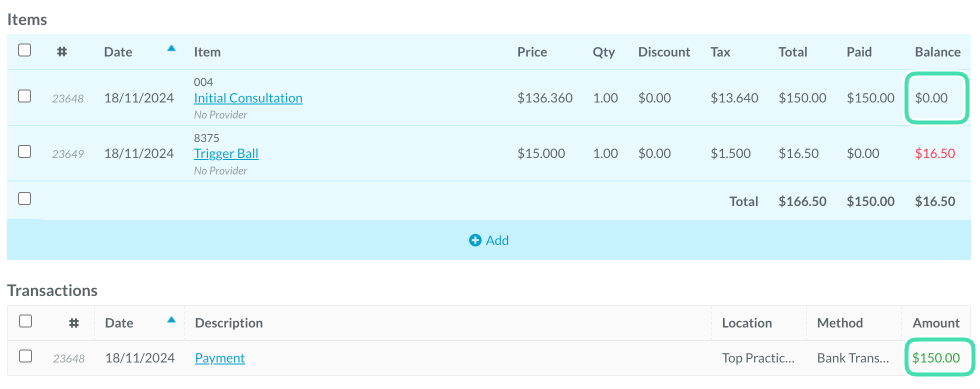The height and width of the screenshot is (389, 980).
Task: Click the Tax column header
Action: (x=721, y=53)
